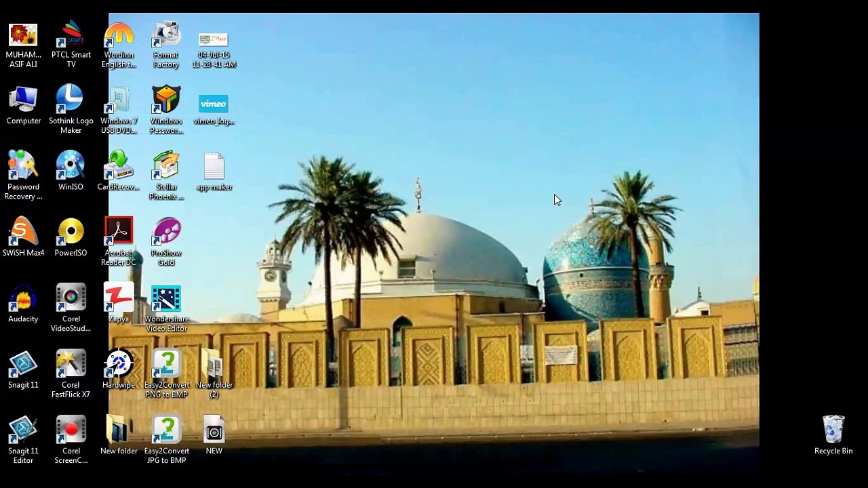Screen dimensions: 868x488
Task: Open the Recycle Bin
Action: coord(833,435)
